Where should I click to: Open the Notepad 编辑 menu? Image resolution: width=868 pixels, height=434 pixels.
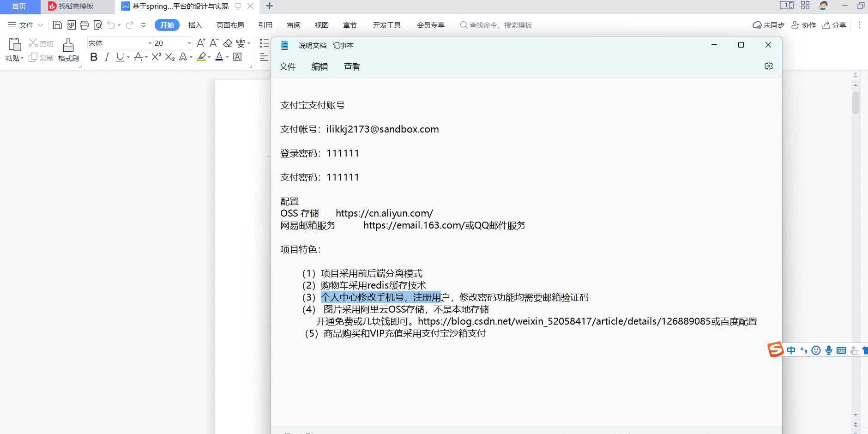320,66
